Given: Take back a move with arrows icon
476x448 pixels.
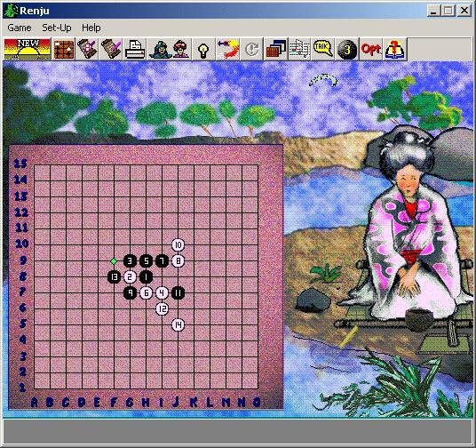Looking at the screenshot, I should [227, 49].
